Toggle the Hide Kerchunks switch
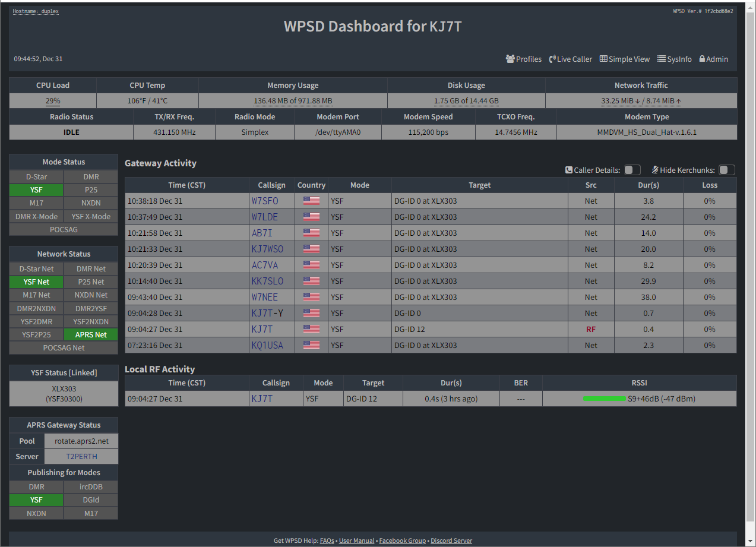The height and width of the screenshot is (547, 756). pyautogui.click(x=726, y=170)
